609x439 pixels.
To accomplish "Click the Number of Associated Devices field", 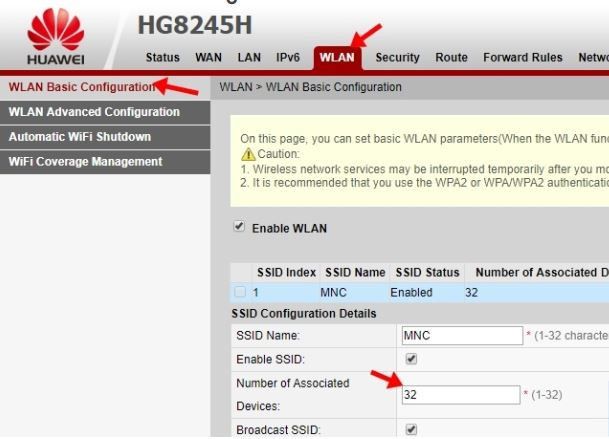I will 461,395.
